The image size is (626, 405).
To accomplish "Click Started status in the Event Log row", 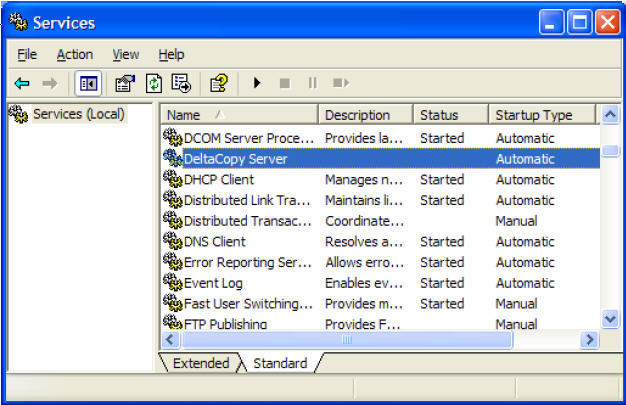I will (x=442, y=284).
